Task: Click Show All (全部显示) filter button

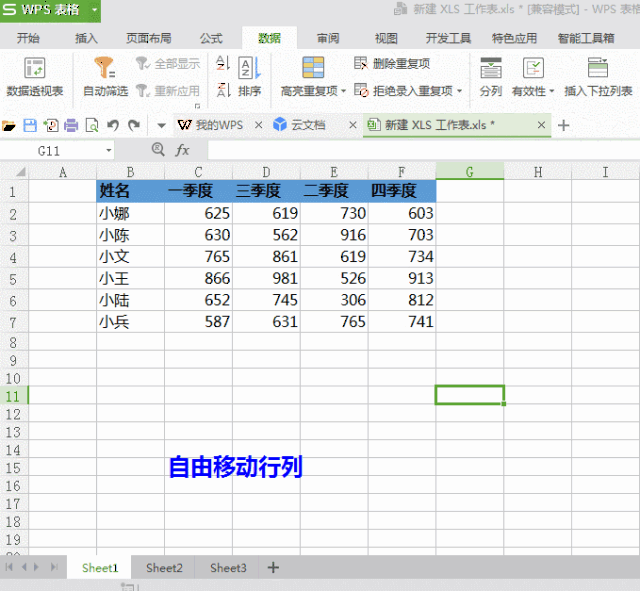Action: click(x=168, y=64)
